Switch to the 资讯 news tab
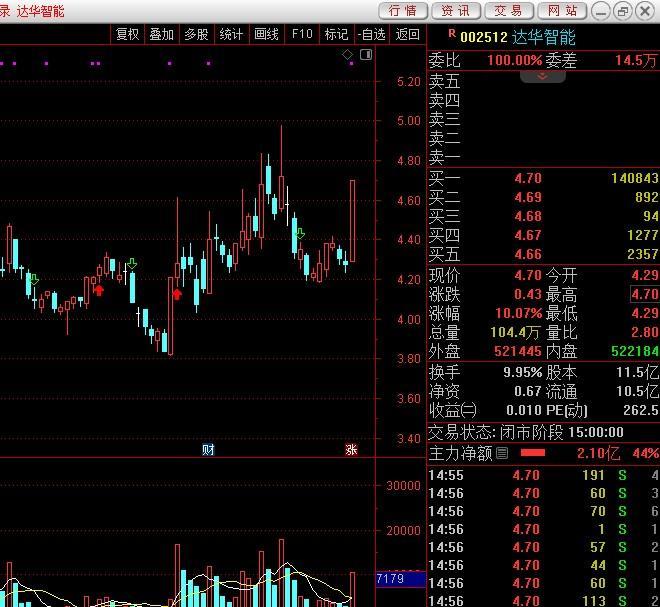The height and width of the screenshot is (607, 660). tap(455, 11)
